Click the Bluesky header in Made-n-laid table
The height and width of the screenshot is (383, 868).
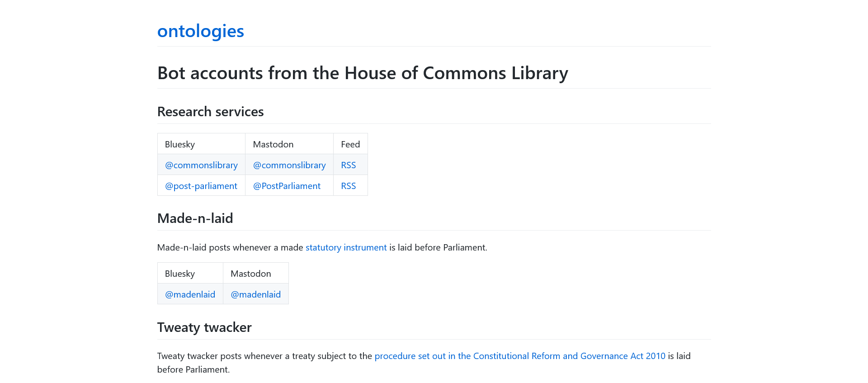(x=180, y=274)
